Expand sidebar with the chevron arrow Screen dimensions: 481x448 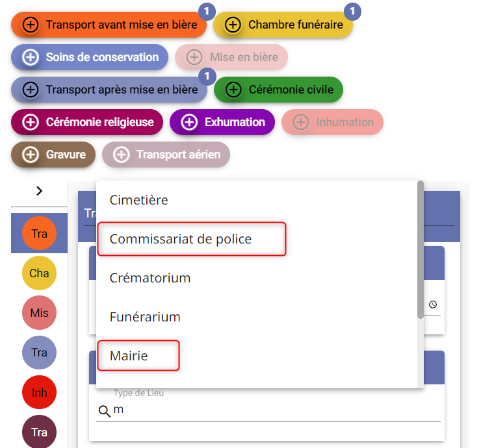click(39, 191)
